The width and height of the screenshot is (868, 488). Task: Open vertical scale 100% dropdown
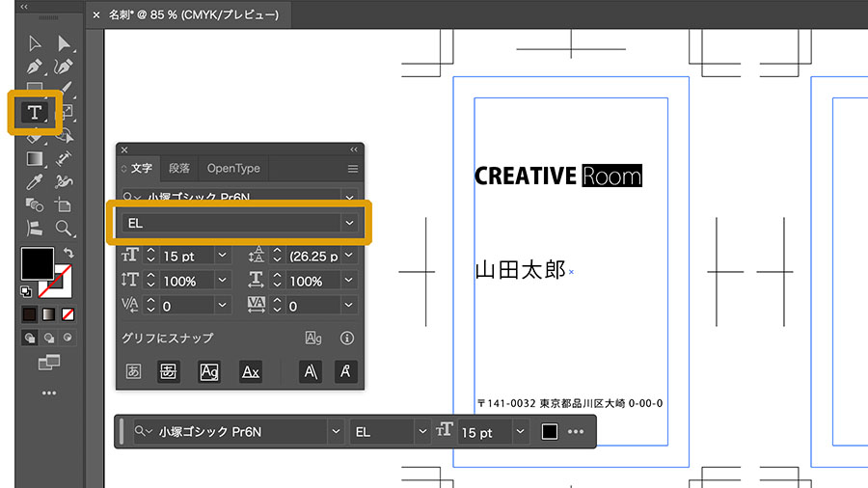(x=222, y=280)
